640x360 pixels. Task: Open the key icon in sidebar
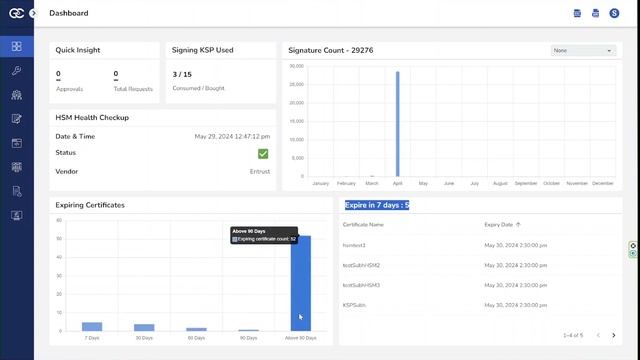tap(17, 71)
